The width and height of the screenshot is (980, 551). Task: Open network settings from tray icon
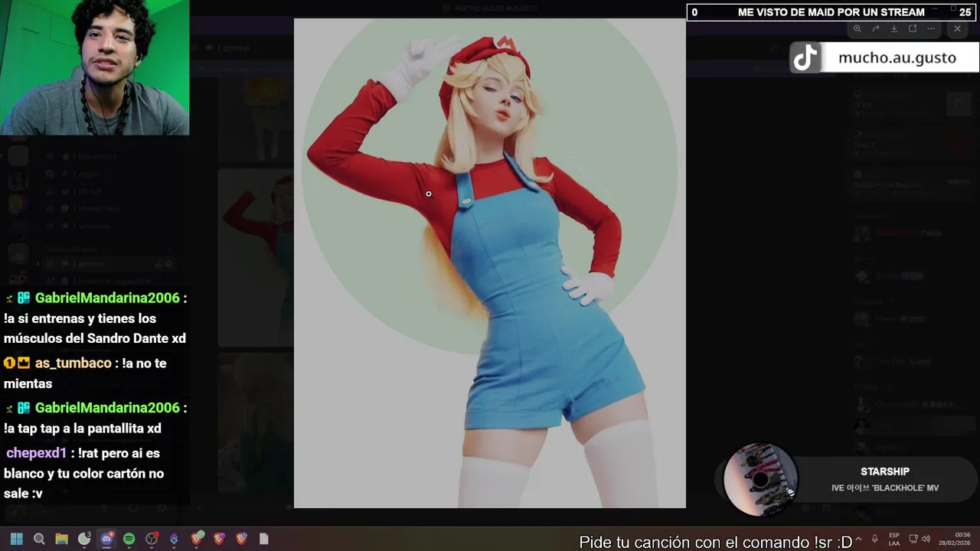[x=913, y=539]
